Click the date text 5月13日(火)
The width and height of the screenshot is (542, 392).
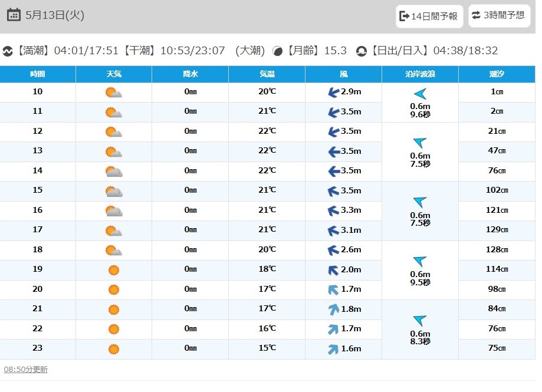[x=55, y=15]
